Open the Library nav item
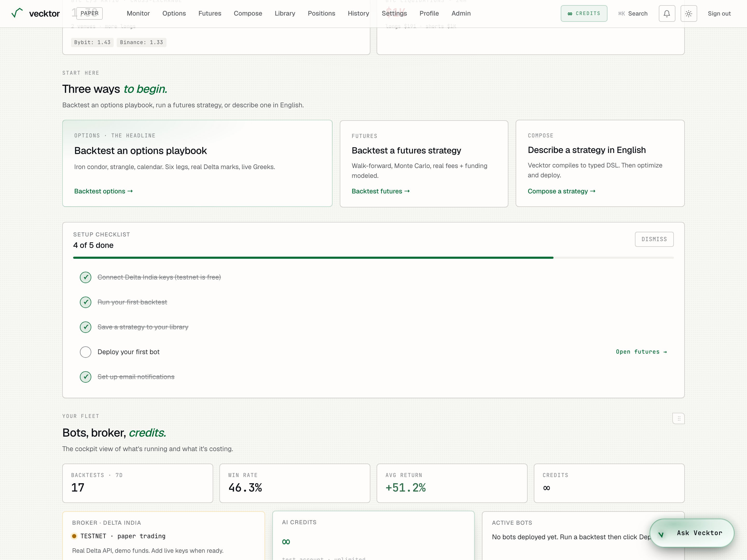Image resolution: width=747 pixels, height=560 pixels. [x=285, y=13]
